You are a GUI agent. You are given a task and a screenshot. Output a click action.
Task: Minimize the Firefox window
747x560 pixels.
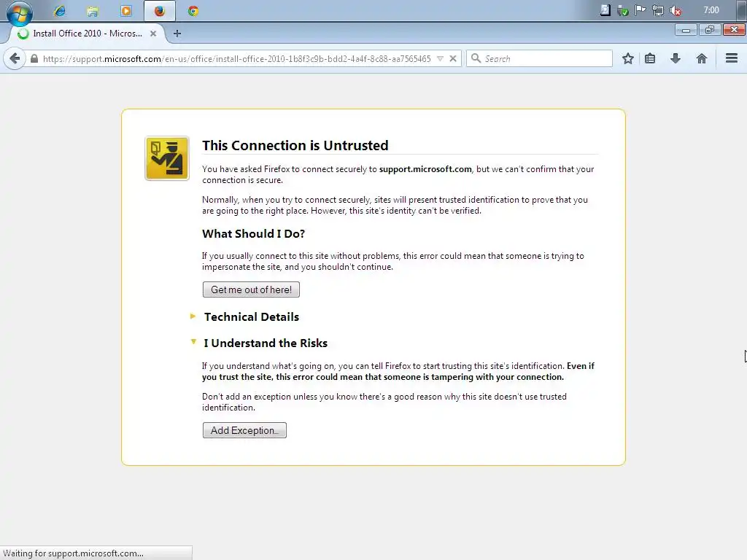click(x=686, y=31)
